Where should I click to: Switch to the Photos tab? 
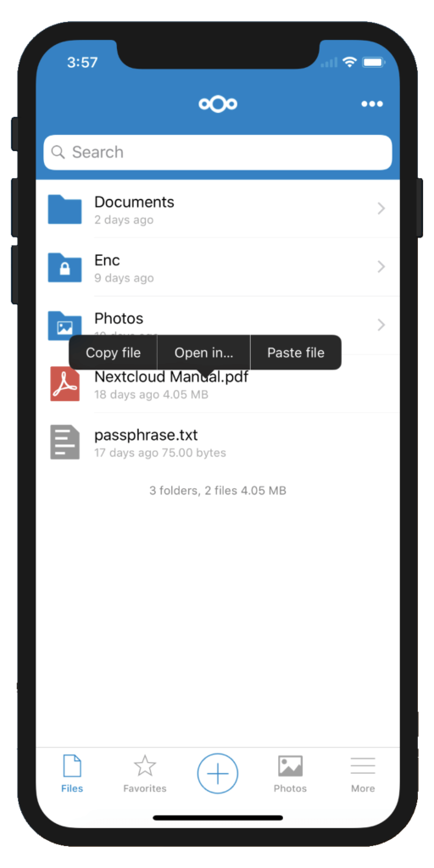coord(290,774)
